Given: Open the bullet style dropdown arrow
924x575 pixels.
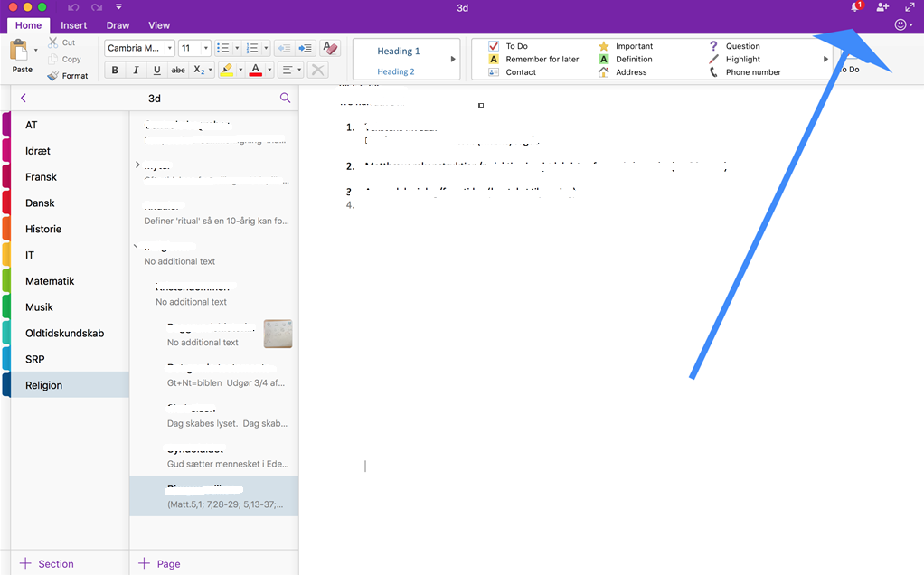Looking at the screenshot, I should [237, 48].
